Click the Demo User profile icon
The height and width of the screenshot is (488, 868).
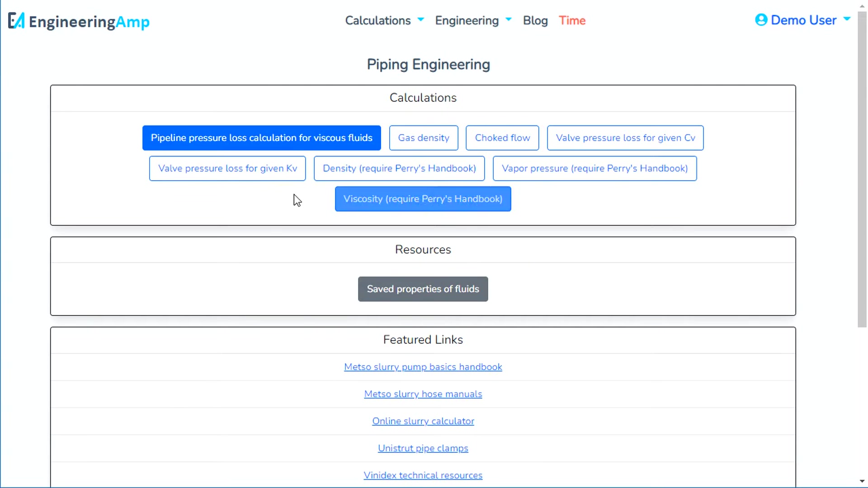click(762, 20)
